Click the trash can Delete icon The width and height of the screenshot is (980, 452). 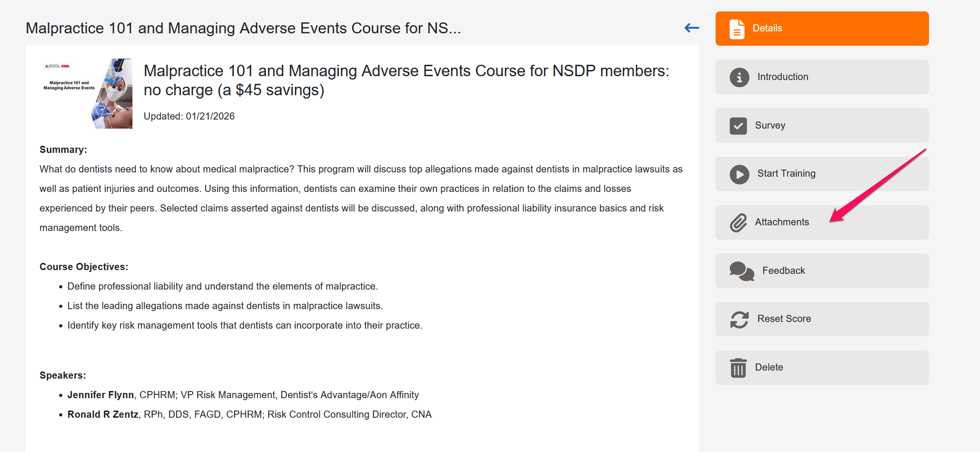pyautogui.click(x=738, y=368)
